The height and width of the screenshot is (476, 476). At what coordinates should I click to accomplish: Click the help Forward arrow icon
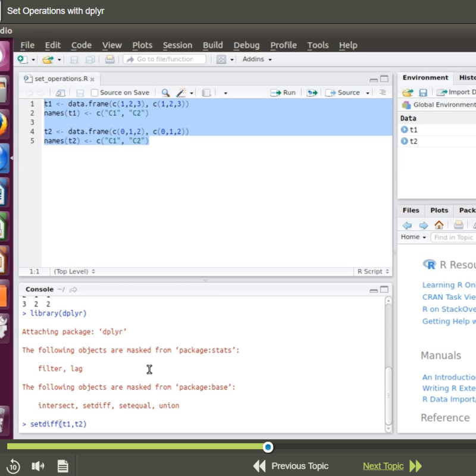pos(424,226)
